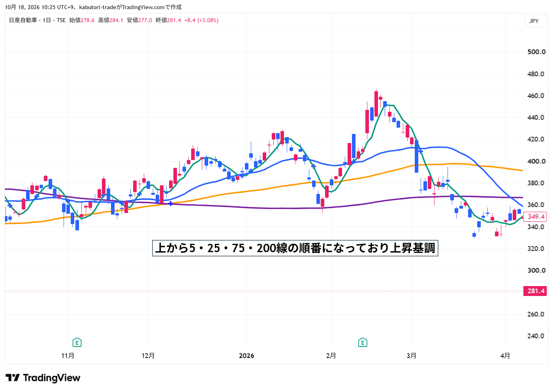Click the 10月 18, 2026 10:25 UTC+9 timestamp
The height and width of the screenshot is (392, 553).
39,7
